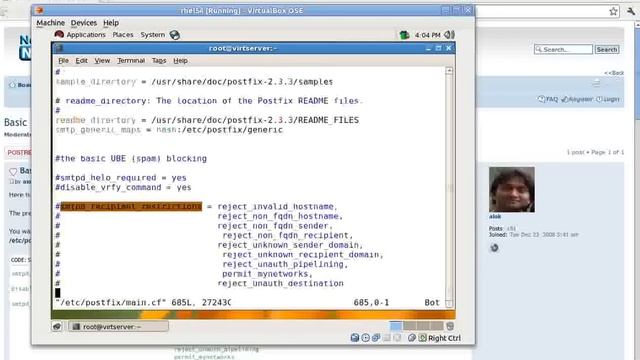Image resolution: width=640 pixels, height=360 pixels.
Task: Open the terminal Edit menu
Action: tap(81, 61)
